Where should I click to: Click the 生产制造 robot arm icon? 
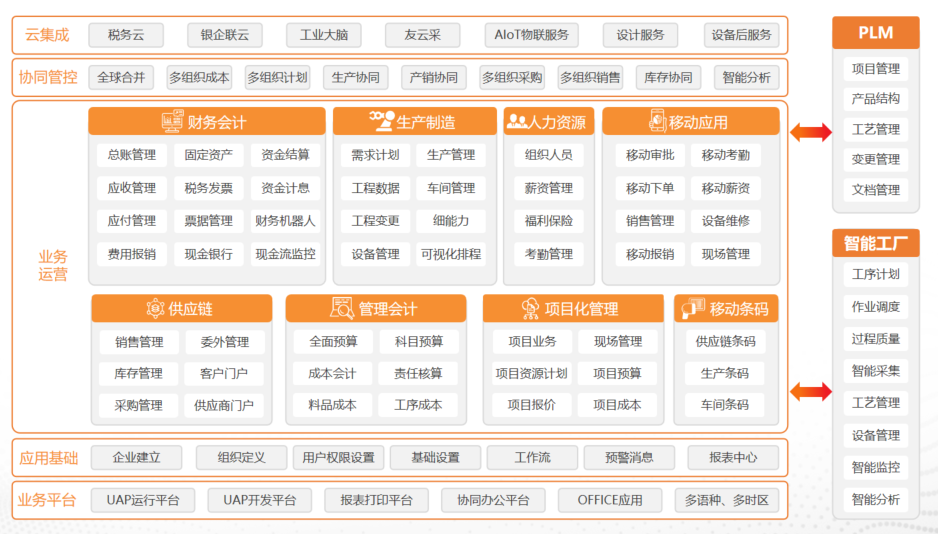[381, 120]
